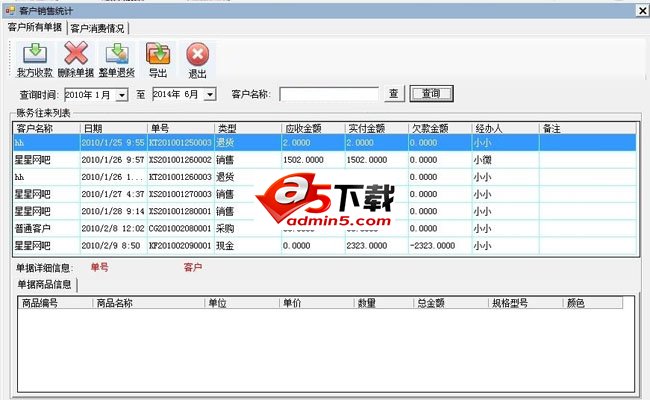Image resolution: width=650 pixels, height=400 pixels.
Task: Sort by 客户名称 column header
Action: (46, 128)
